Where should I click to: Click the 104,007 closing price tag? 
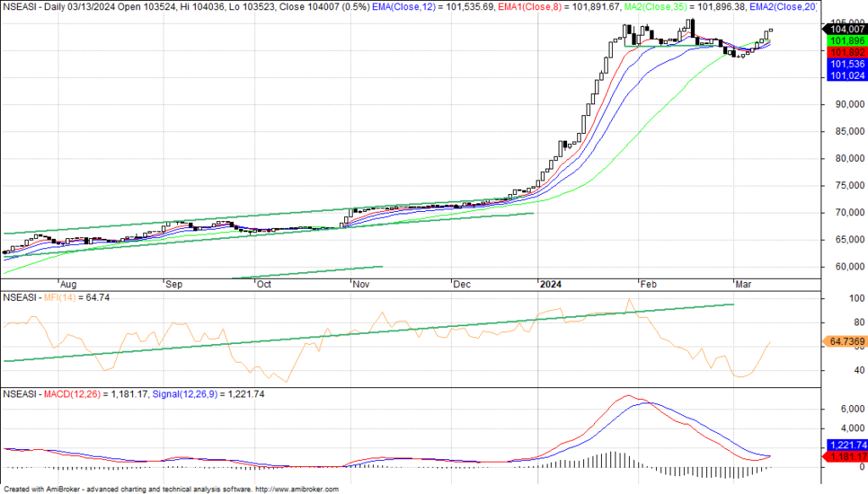coord(843,29)
